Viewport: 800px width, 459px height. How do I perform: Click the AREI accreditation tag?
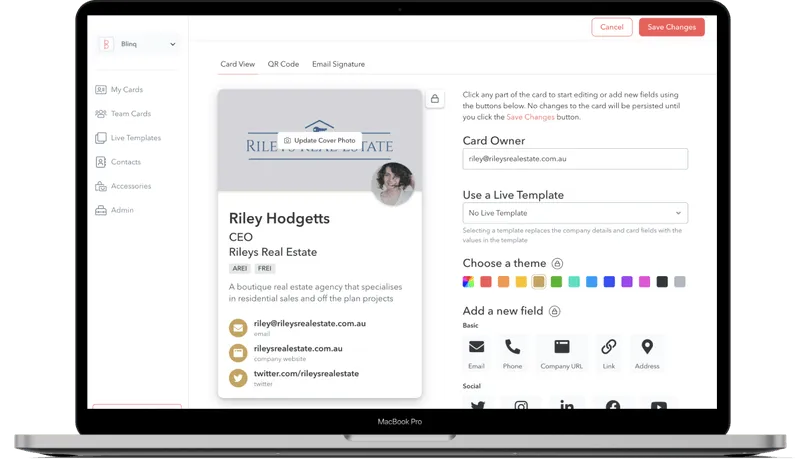click(x=239, y=269)
